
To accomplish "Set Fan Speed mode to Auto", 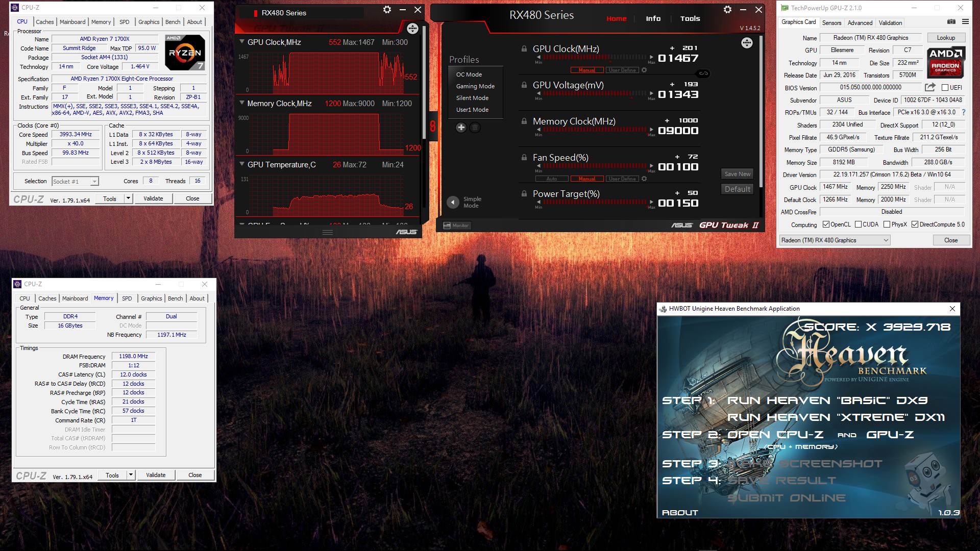I will coord(552,179).
